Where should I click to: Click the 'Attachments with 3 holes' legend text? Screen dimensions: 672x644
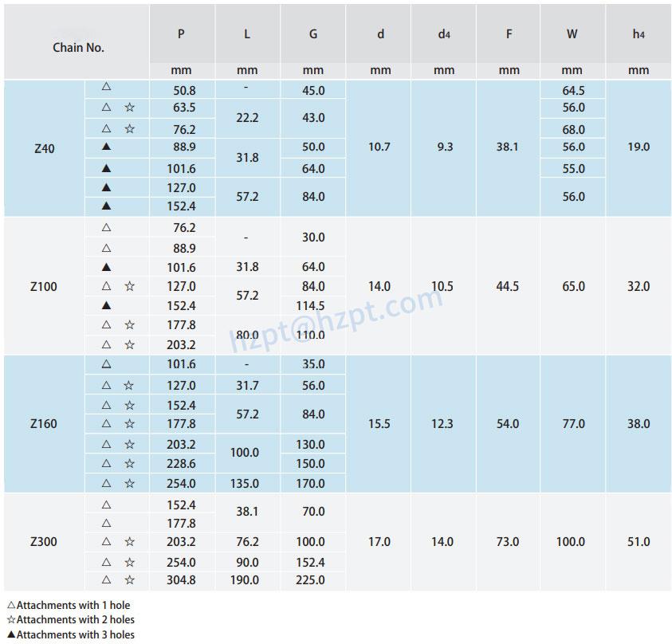tap(76, 634)
